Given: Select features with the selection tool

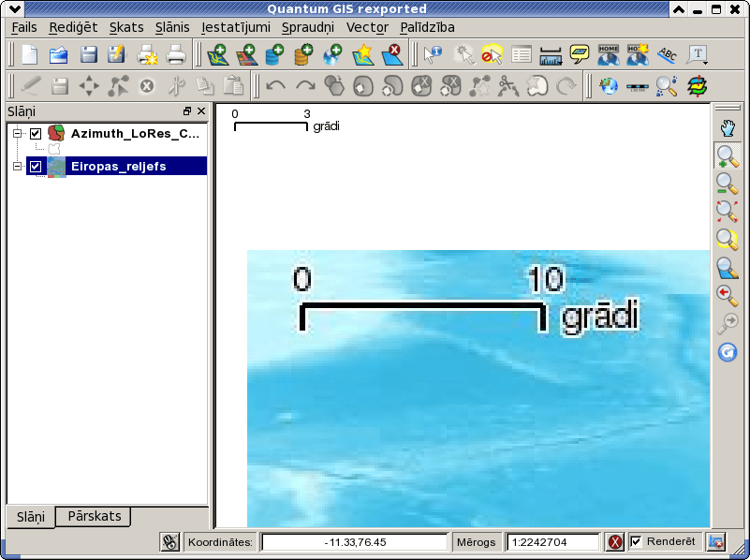Looking at the screenshot, I should [x=463, y=54].
